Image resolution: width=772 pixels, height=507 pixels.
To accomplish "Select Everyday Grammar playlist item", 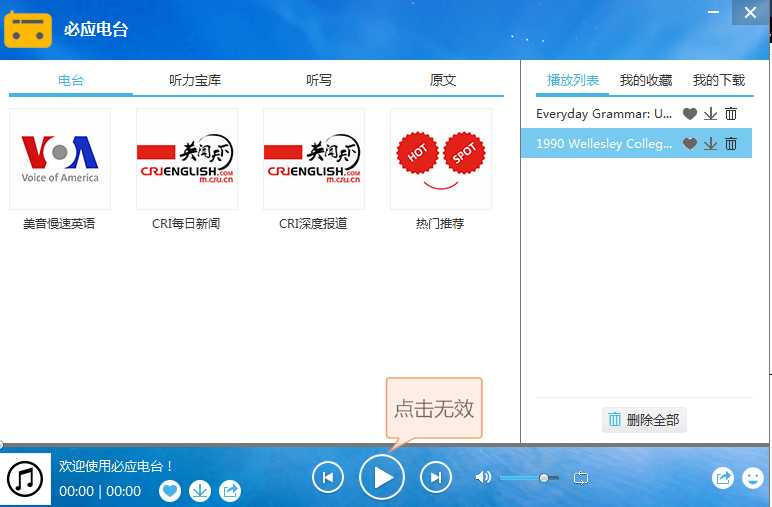I will [x=604, y=114].
